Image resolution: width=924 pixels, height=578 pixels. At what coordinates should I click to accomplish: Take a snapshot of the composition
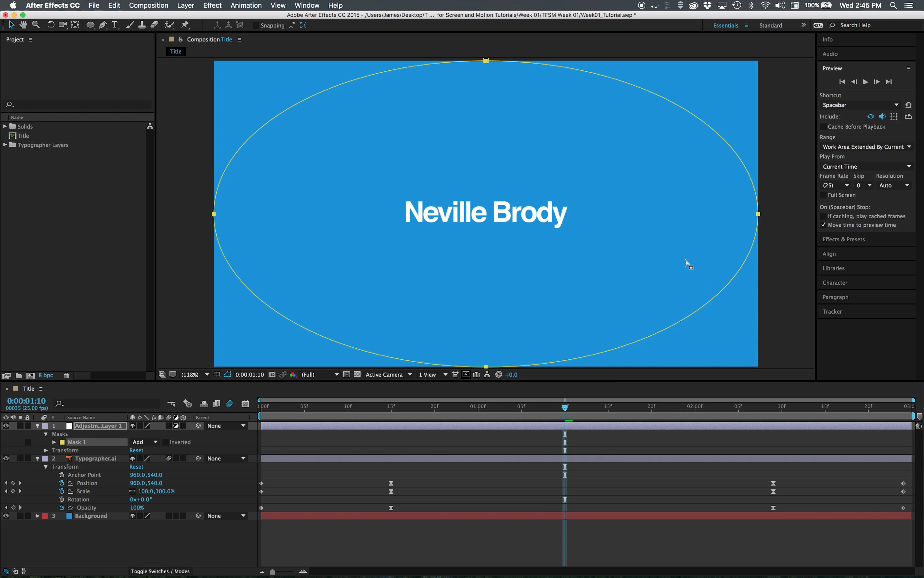point(272,375)
